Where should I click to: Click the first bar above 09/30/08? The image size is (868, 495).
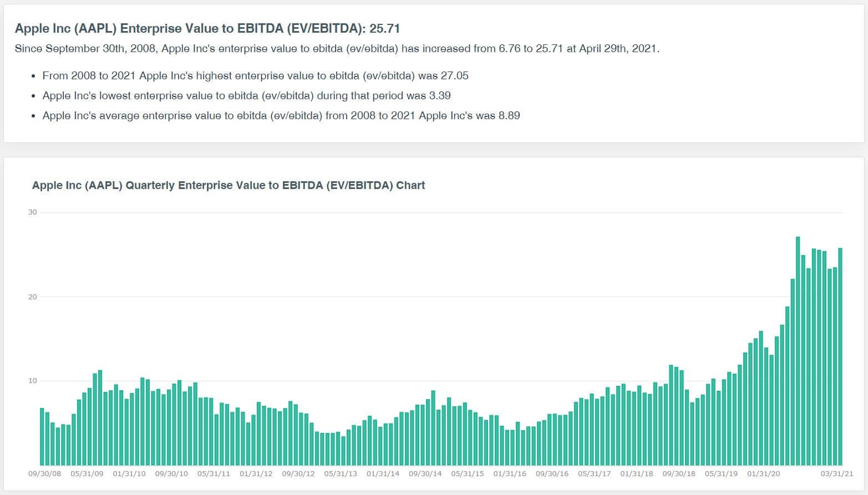tap(42, 437)
